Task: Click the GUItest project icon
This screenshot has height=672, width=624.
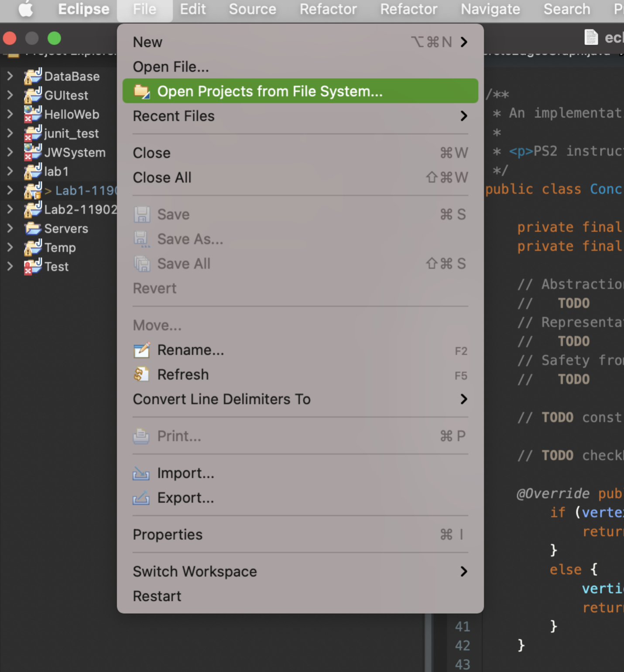Action: [x=33, y=95]
